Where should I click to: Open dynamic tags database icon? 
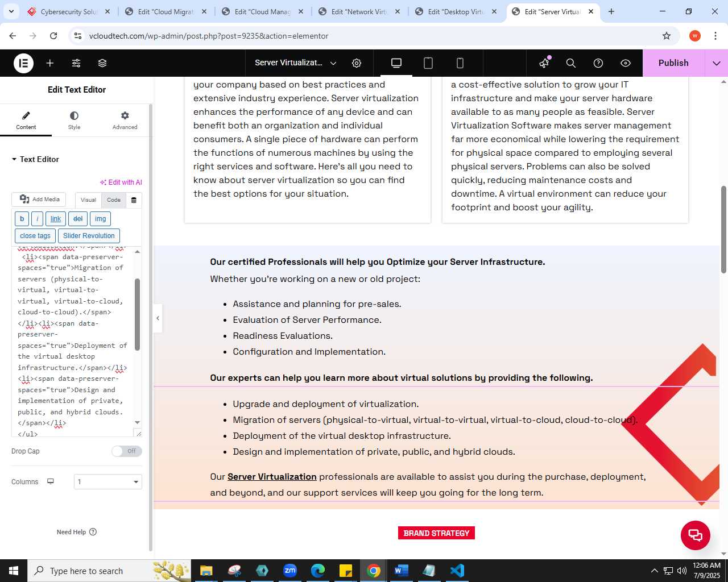pyautogui.click(x=134, y=200)
